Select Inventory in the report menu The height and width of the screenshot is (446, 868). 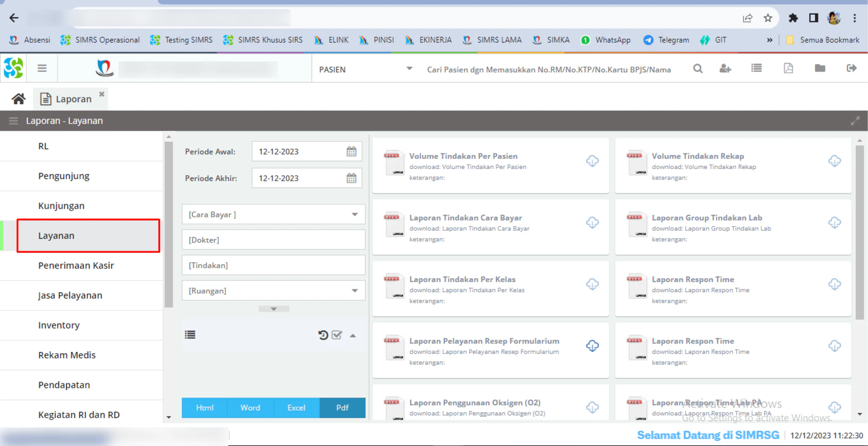pos(81,325)
